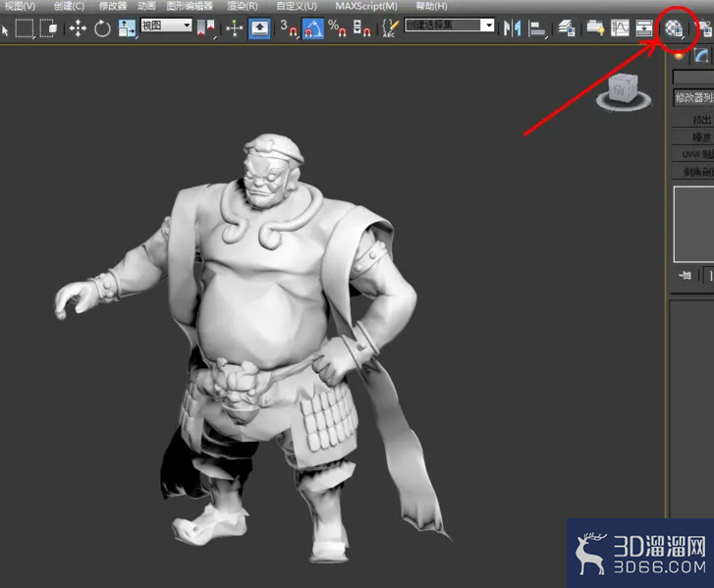The image size is (714, 588).
Task: Activate the Select and Scale tool
Action: click(127, 28)
